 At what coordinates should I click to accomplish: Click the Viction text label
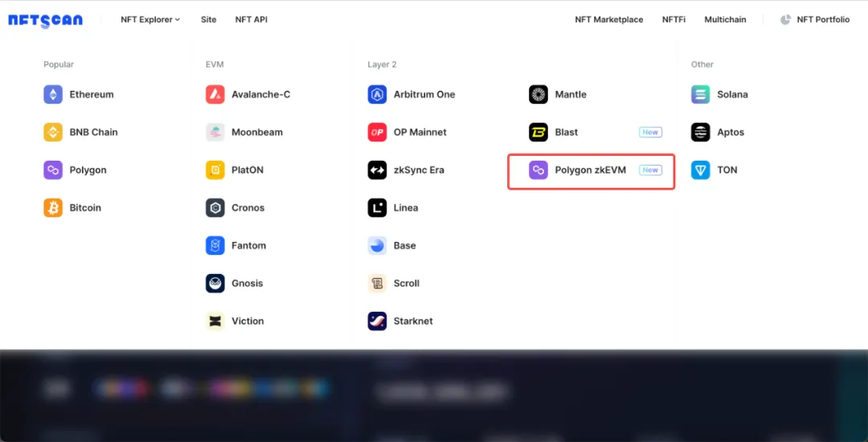[248, 321]
